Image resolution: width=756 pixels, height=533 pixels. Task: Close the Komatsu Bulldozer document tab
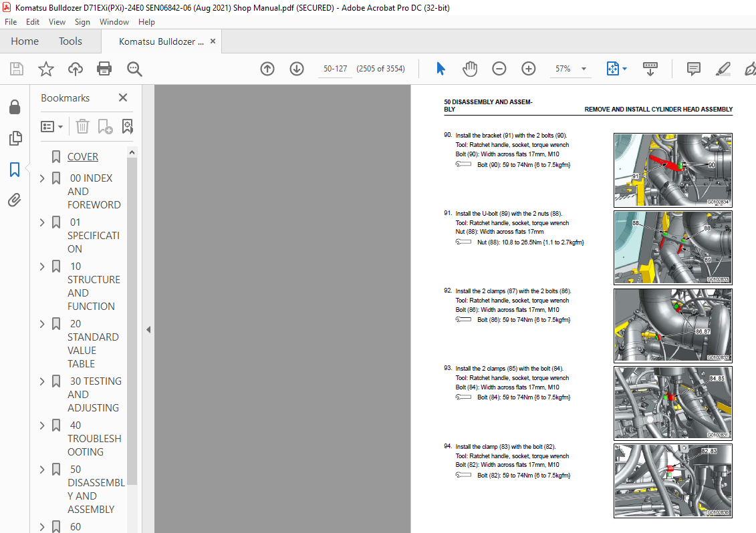[213, 41]
